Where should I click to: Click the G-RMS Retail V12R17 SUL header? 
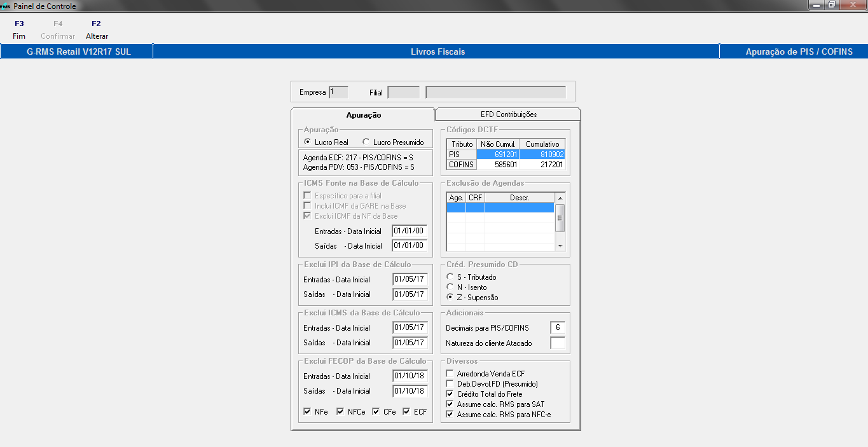pos(78,52)
